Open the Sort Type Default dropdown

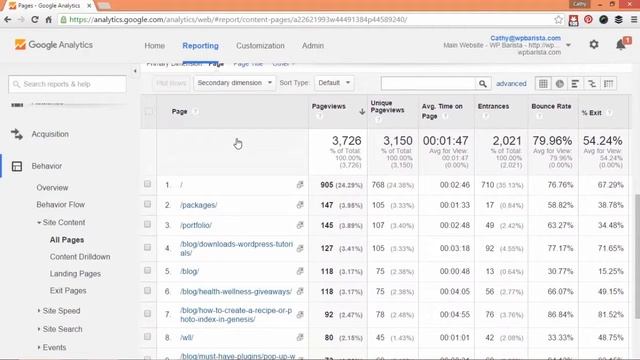[334, 83]
